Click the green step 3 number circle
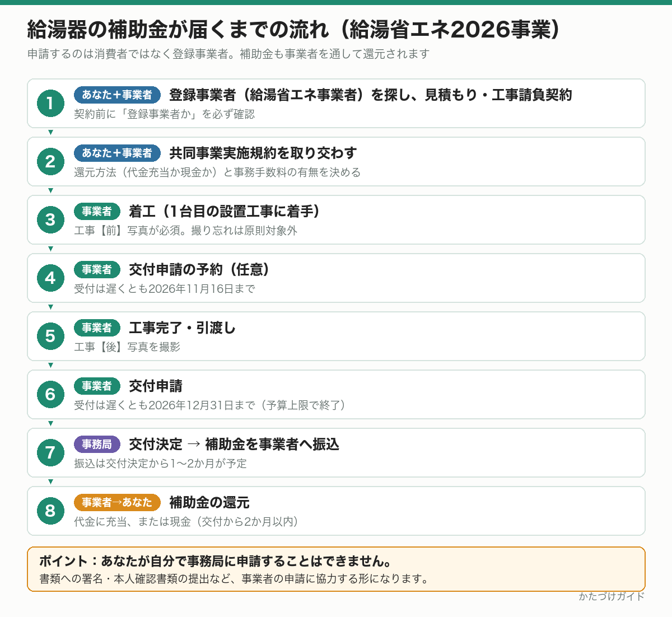This screenshot has width=672, height=617. pyautogui.click(x=50, y=220)
